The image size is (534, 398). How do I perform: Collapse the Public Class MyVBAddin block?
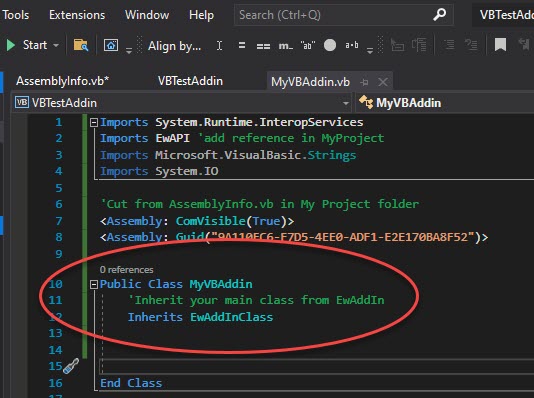click(x=94, y=284)
